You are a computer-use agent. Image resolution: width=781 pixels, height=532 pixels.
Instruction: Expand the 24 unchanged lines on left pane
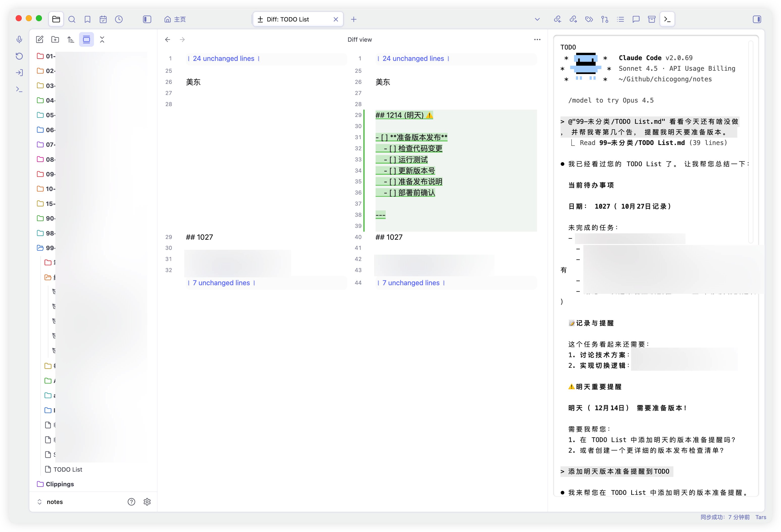tap(224, 58)
